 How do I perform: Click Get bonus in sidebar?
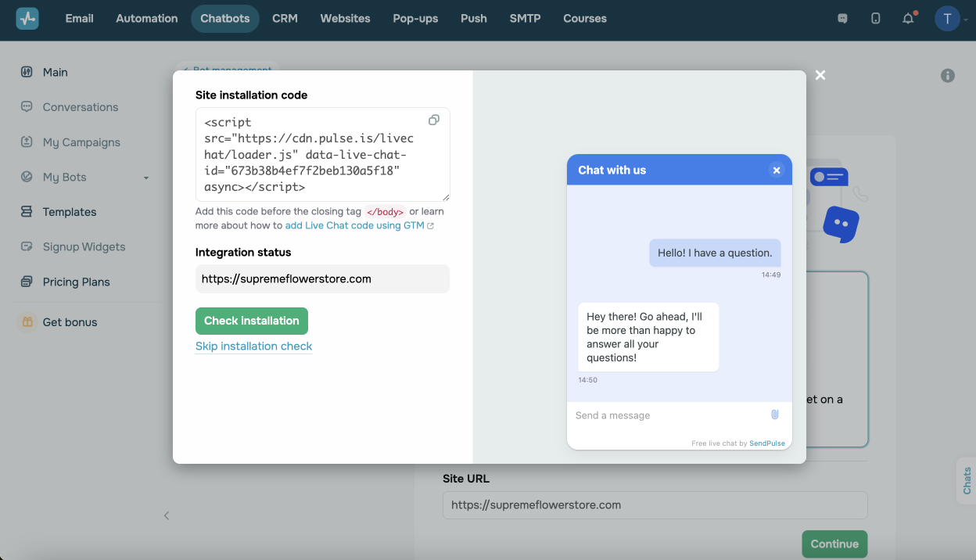click(x=70, y=322)
